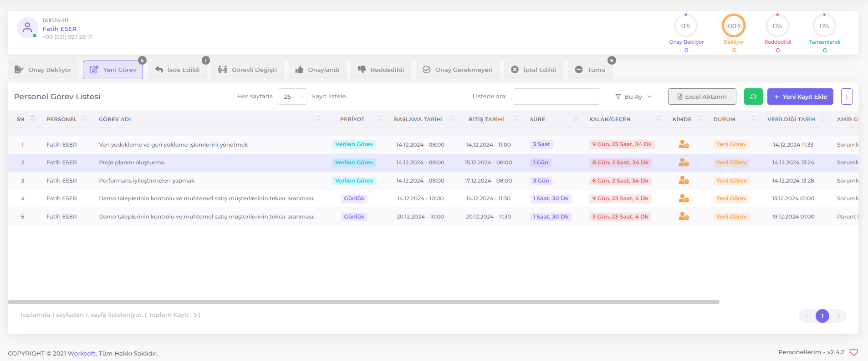
Task: Click the '19.12.2024 01:00' assigned date cell
Action: [793, 217]
